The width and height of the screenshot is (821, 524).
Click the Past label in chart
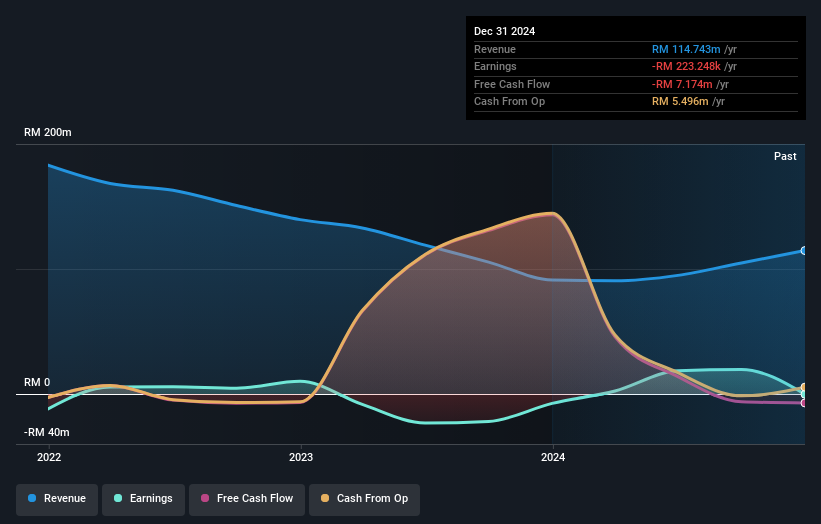785,157
